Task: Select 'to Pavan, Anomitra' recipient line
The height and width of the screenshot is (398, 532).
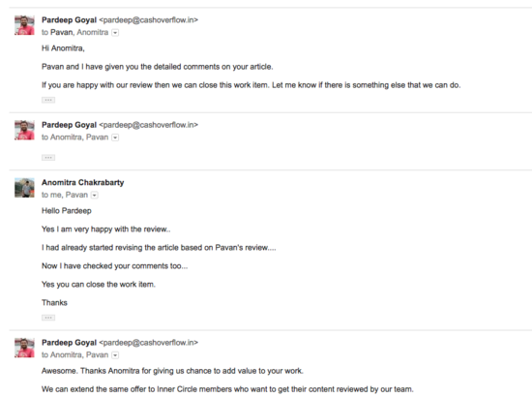Action: coord(75,32)
